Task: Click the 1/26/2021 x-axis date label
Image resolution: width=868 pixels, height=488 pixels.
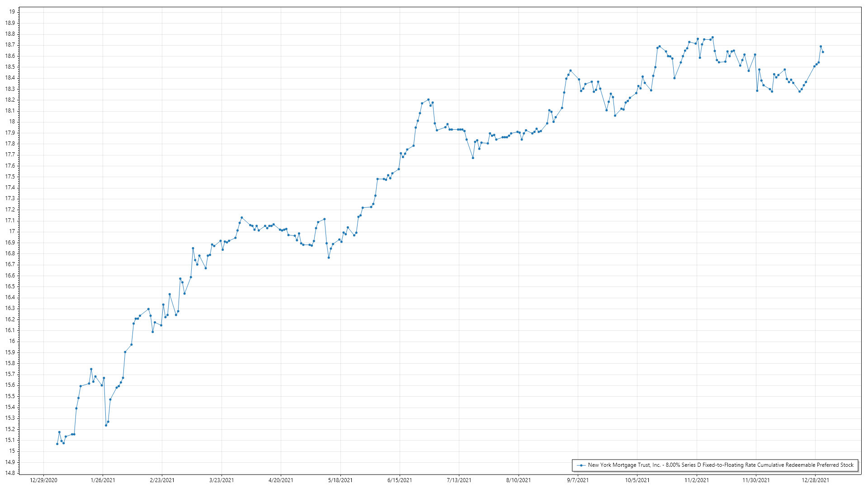Action: point(103,480)
